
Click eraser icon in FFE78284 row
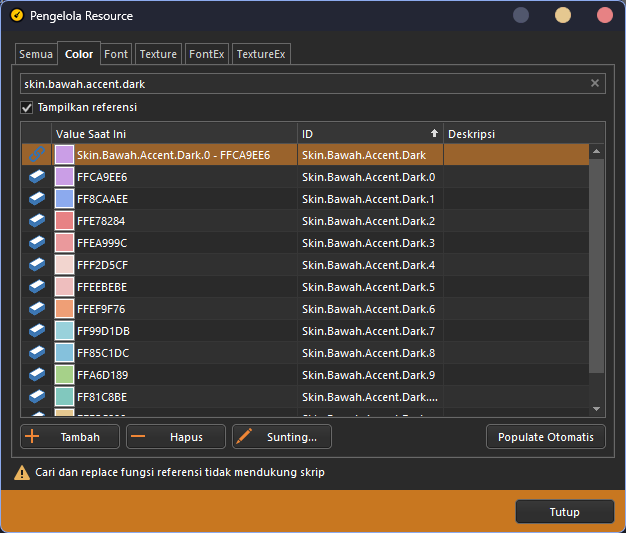36,221
